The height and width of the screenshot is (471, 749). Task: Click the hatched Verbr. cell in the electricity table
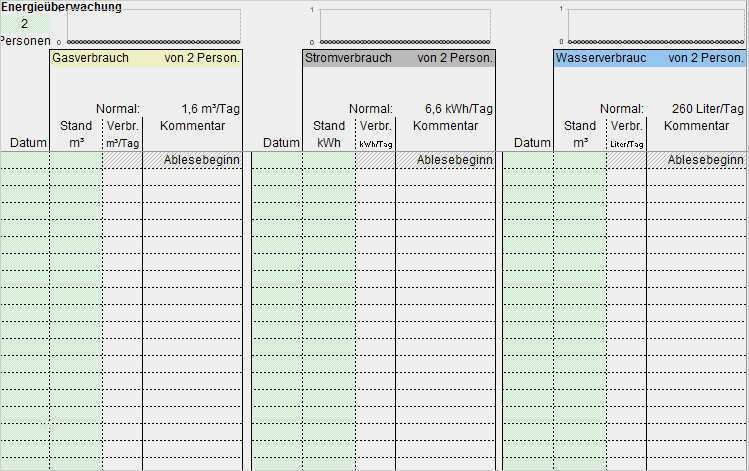pos(375,160)
